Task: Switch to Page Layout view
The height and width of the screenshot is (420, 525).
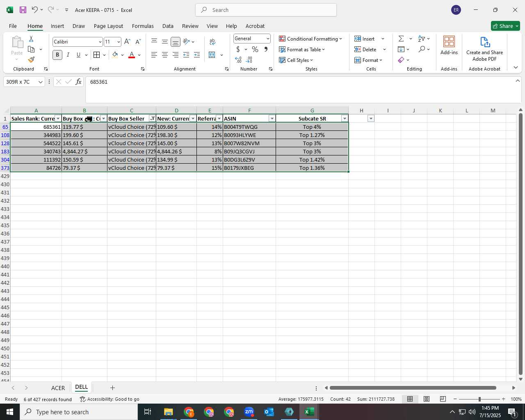Action: (x=427, y=399)
